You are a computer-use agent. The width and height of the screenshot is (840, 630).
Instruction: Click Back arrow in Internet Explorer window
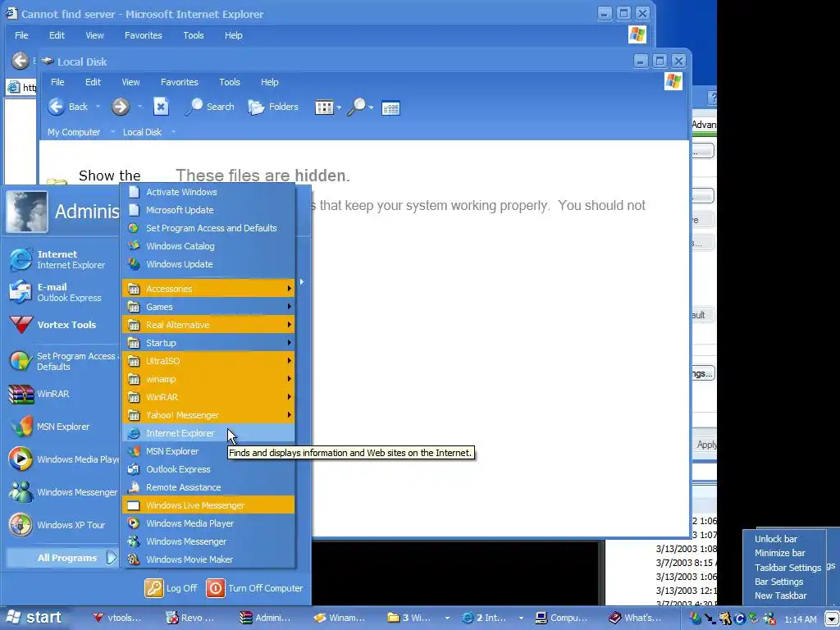coord(21,61)
